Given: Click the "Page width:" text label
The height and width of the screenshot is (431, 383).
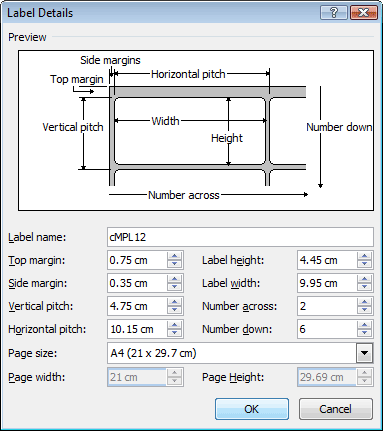Looking at the screenshot, I should pos(36,377).
